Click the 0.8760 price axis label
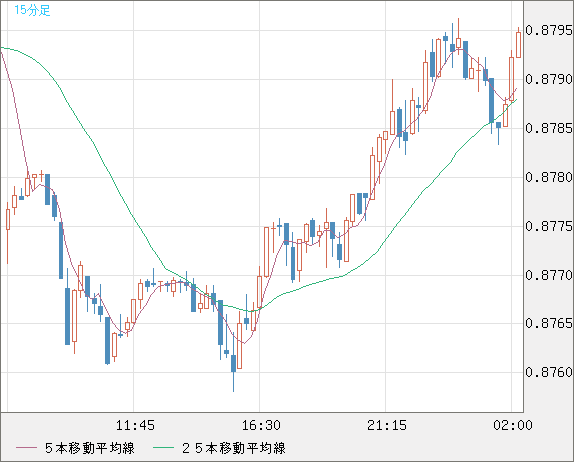 [x=549, y=372]
